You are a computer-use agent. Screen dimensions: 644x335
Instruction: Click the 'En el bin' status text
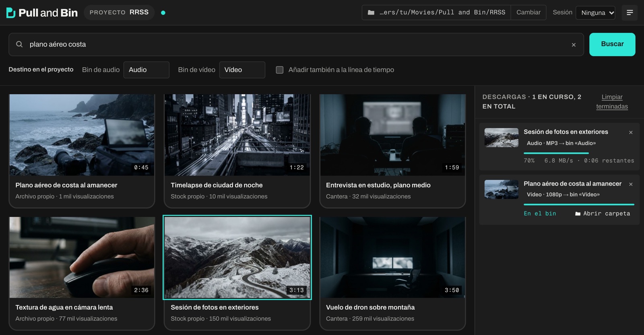pyautogui.click(x=540, y=214)
